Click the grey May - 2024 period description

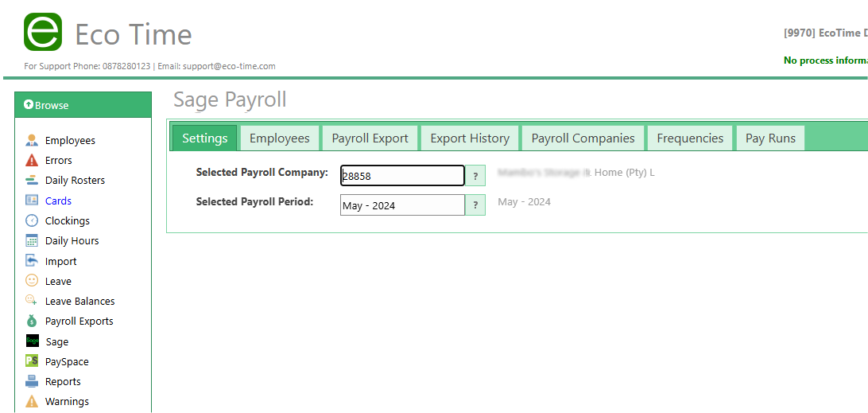tap(525, 202)
